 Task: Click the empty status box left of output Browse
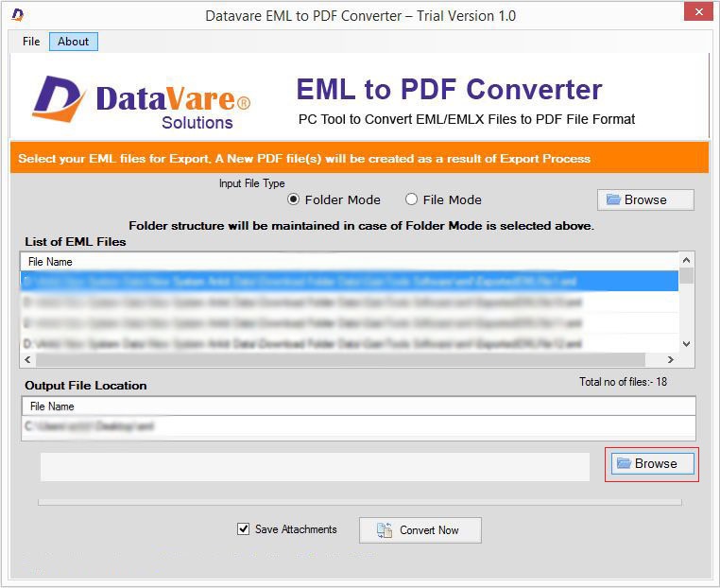click(315, 467)
